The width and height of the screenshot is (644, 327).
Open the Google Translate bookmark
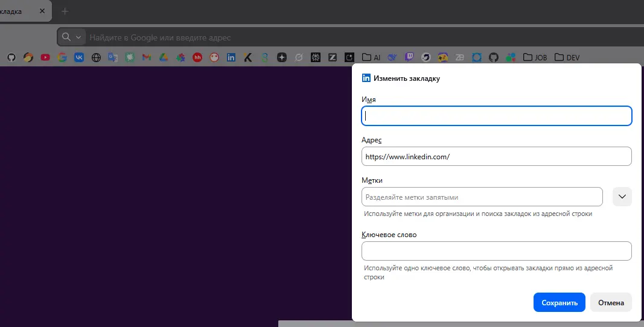click(113, 57)
